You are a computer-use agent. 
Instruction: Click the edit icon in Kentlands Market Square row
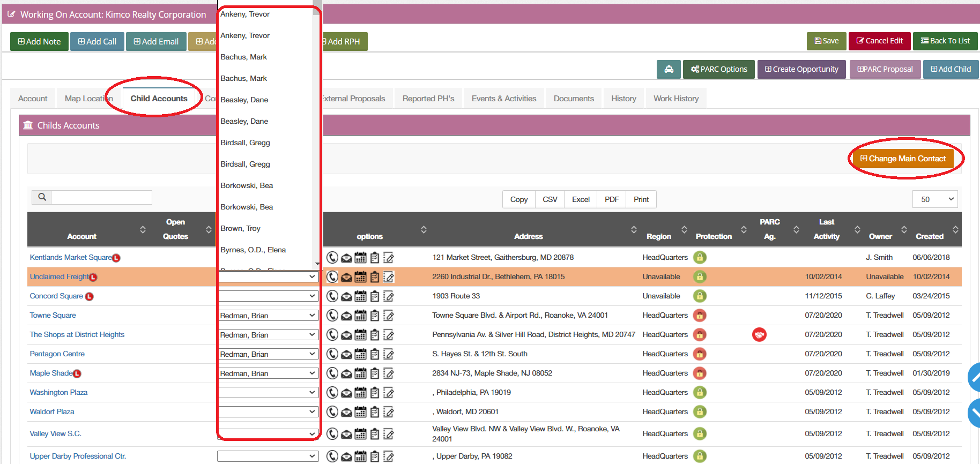tap(389, 258)
